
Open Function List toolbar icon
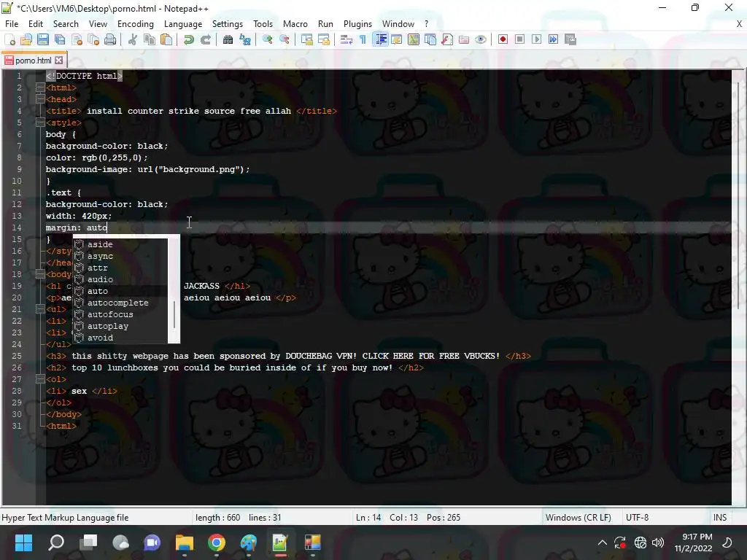(x=447, y=39)
